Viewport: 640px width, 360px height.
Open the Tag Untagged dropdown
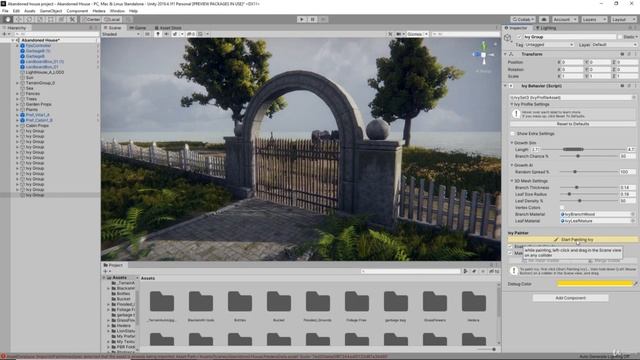point(549,44)
